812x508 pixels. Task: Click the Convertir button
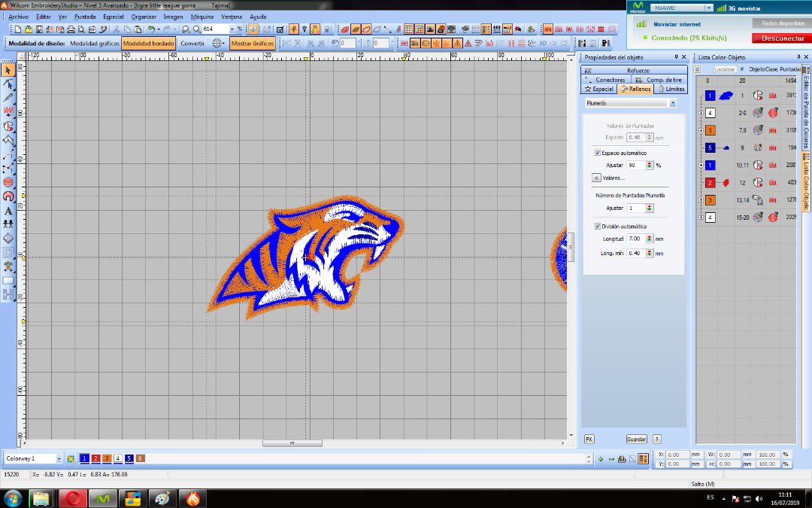pyautogui.click(x=192, y=44)
